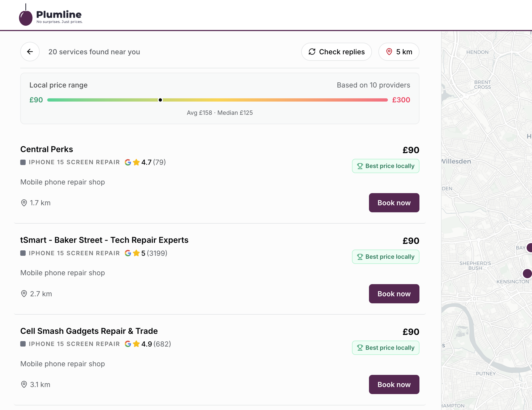Click the star rating icon for Cell Smash Gadgets
This screenshot has height=410, width=532.
136,344
